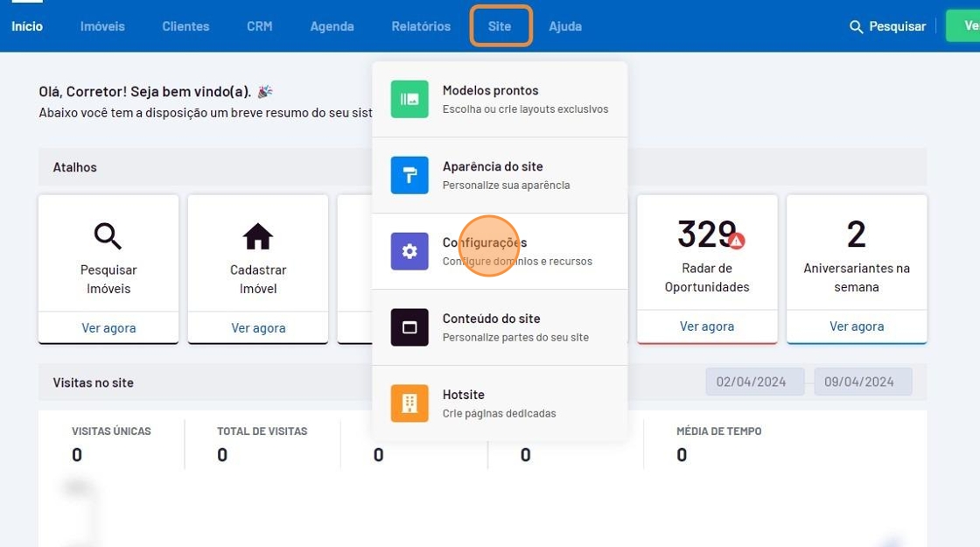This screenshot has height=547, width=980.
Task: Select the Agenda menu item
Action: click(332, 26)
